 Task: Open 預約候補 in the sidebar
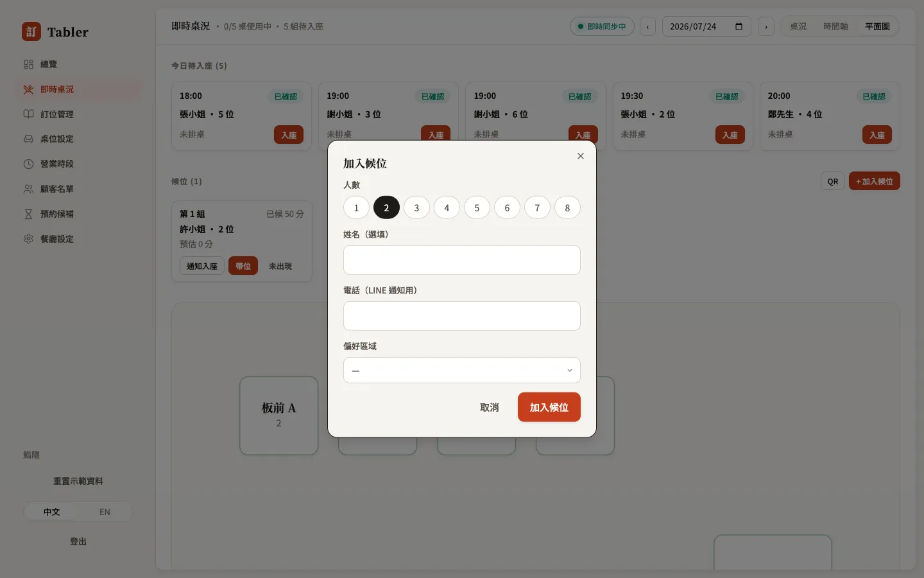[x=78, y=214]
